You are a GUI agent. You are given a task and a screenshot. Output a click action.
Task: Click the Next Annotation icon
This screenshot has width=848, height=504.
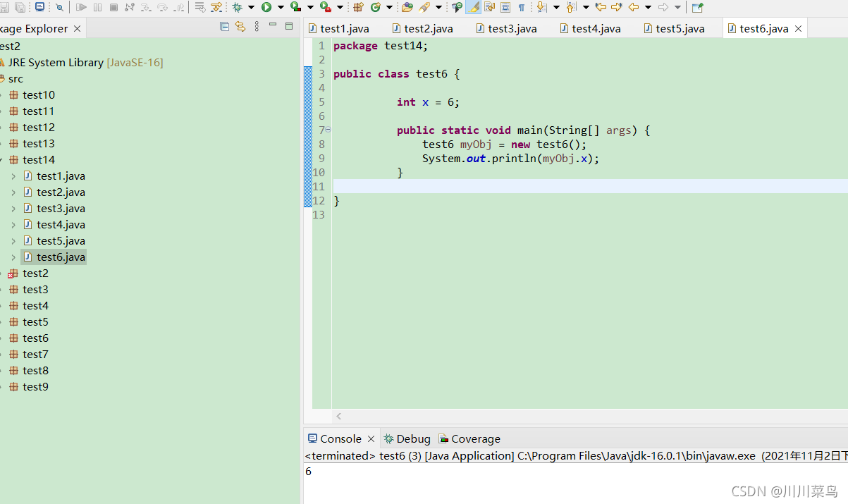click(x=541, y=7)
